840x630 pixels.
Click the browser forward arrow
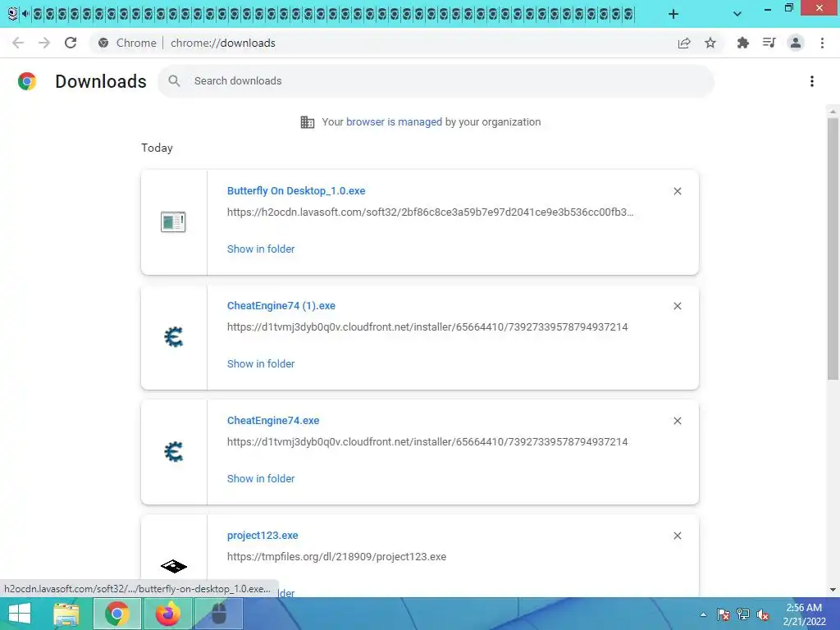tap(44, 43)
